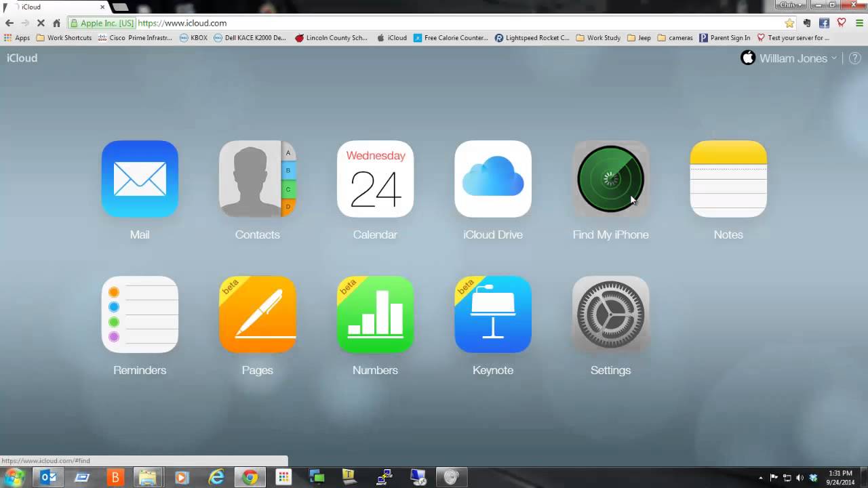Launch the Keynote beta app

click(493, 314)
